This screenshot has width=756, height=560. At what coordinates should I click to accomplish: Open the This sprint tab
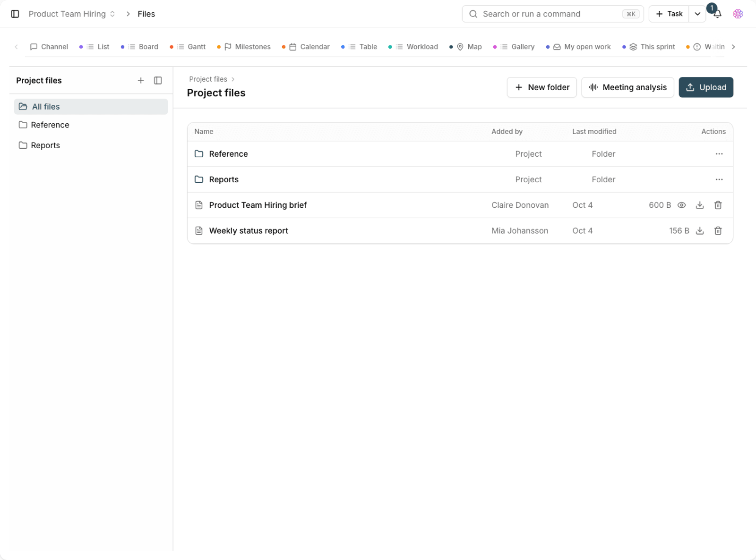(x=649, y=47)
